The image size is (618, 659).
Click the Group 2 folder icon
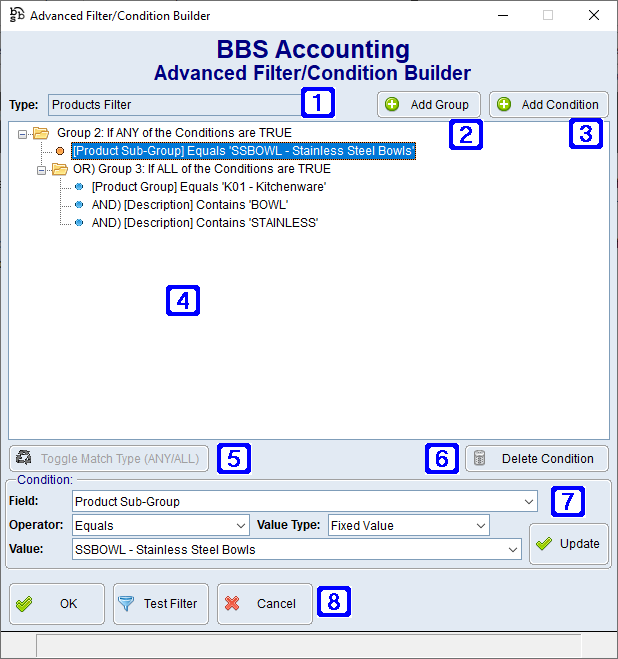41,132
